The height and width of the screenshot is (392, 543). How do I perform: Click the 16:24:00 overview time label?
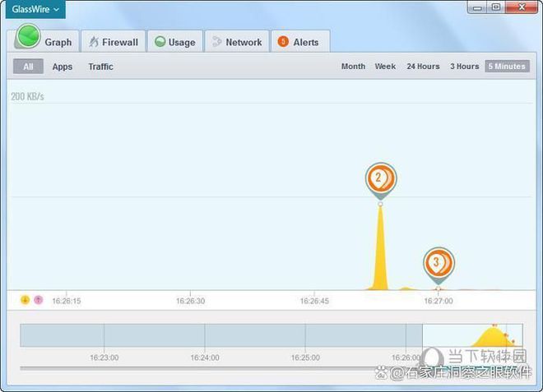pyautogui.click(x=205, y=357)
